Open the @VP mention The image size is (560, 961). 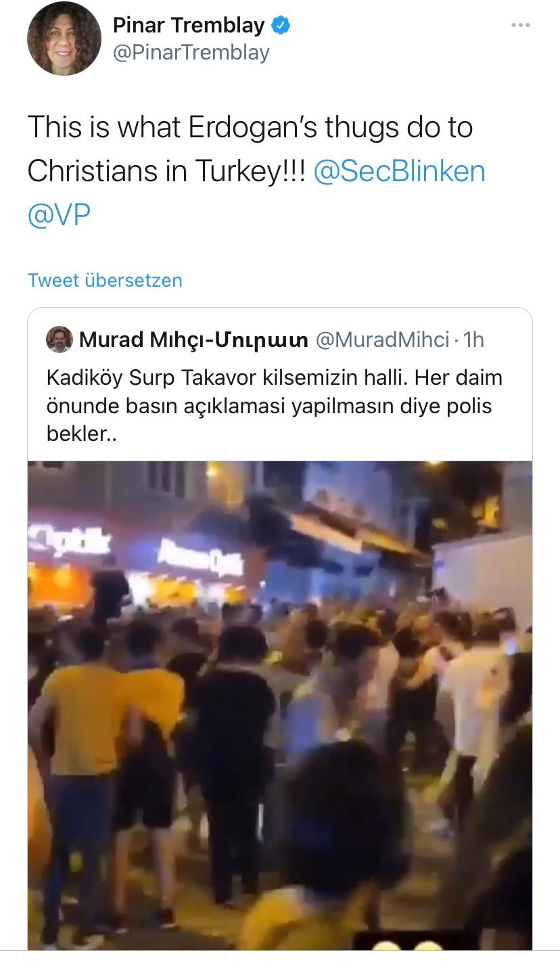pyautogui.click(x=59, y=214)
